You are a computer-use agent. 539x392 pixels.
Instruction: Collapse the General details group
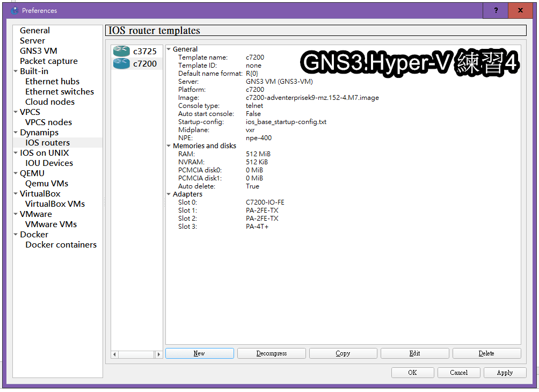pos(169,49)
